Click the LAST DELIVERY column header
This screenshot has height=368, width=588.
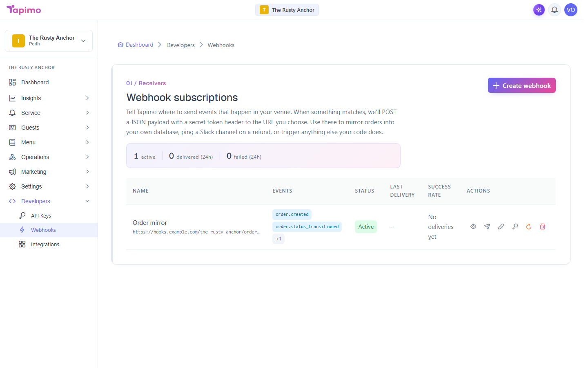point(402,191)
